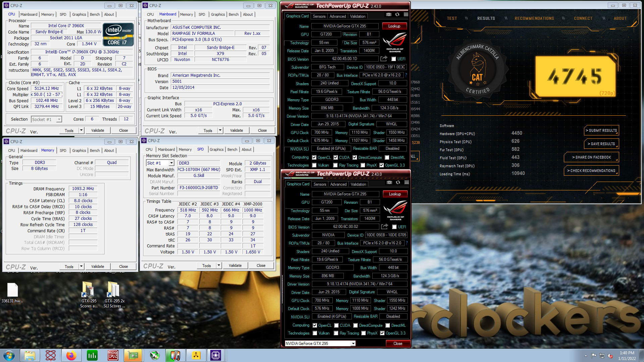
Task: Click green graphics card taskbar icon
Action: (x=133, y=355)
